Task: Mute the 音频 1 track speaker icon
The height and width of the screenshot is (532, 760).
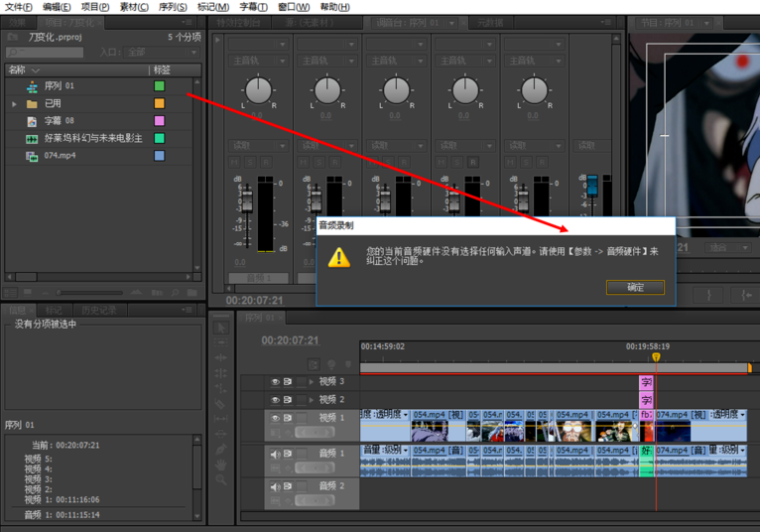Action: pyautogui.click(x=276, y=454)
